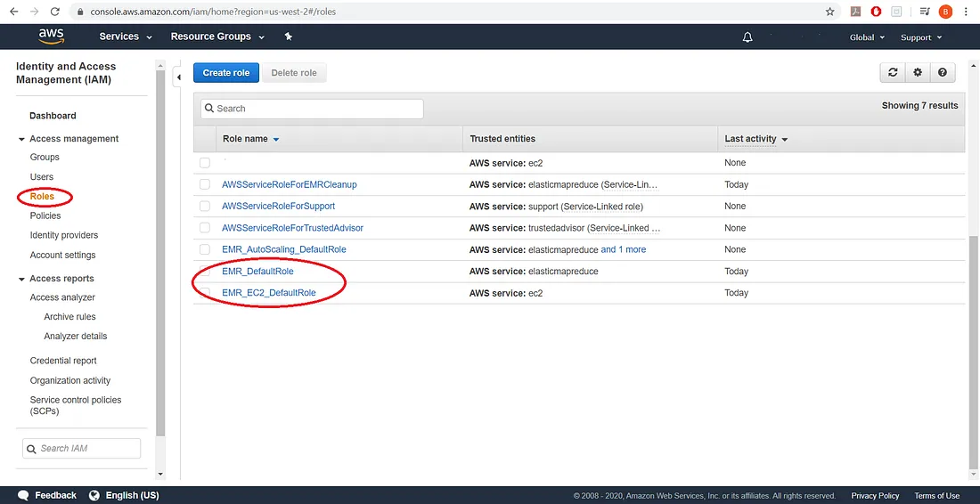Open the help question mark icon
This screenshot has width=980, height=504.
click(x=943, y=72)
